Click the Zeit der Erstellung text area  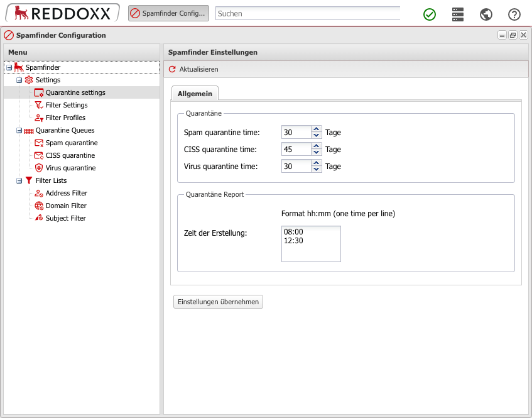tap(311, 244)
